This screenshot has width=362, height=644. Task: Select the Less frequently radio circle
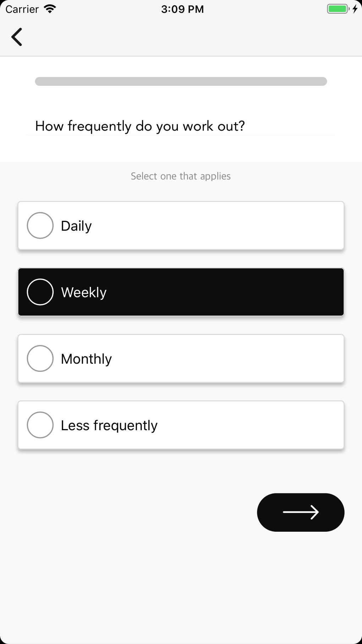(x=40, y=425)
